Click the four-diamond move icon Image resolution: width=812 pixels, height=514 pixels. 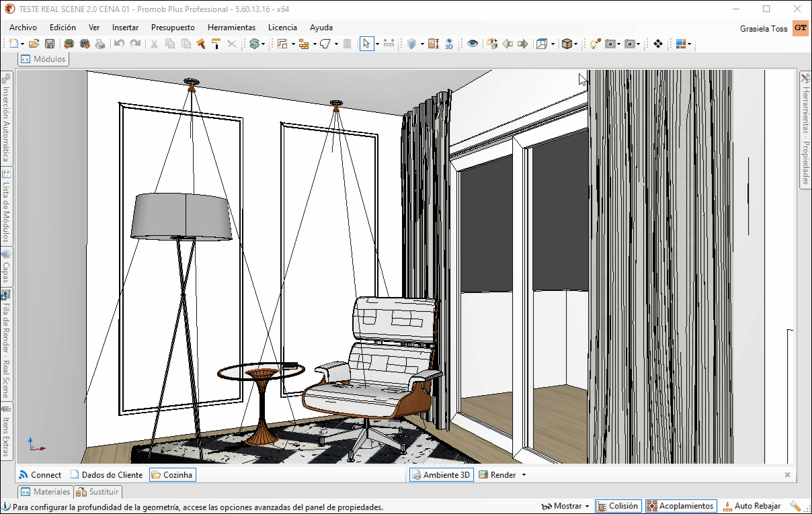pos(658,44)
